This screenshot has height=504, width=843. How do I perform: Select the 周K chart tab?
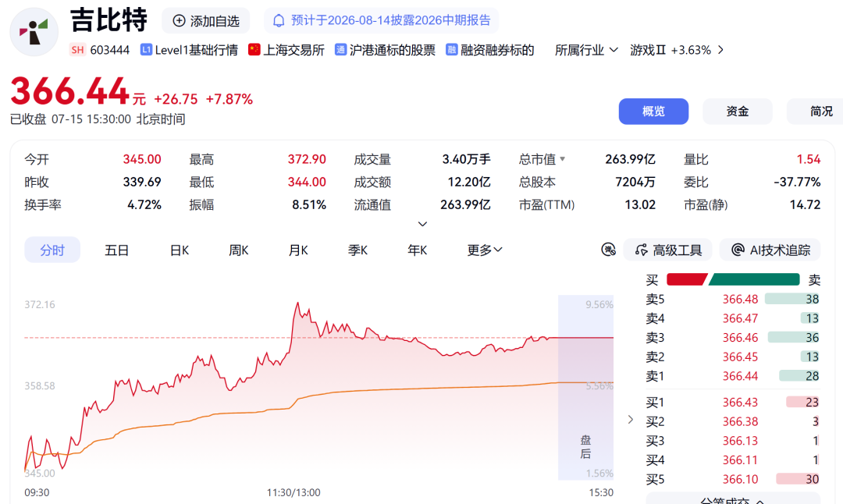coord(238,250)
